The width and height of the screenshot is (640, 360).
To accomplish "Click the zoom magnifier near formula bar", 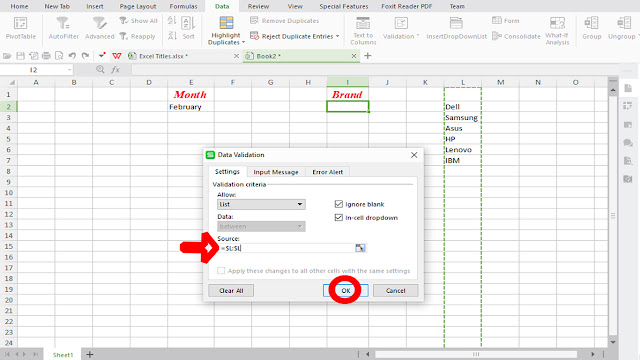I will coord(100,70).
